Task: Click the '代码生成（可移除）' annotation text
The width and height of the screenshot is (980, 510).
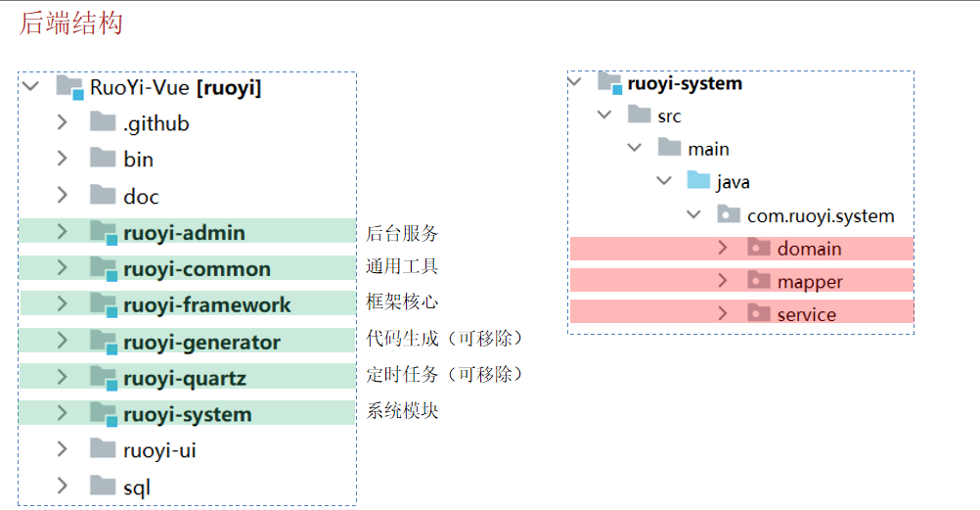Action: pyautogui.click(x=444, y=339)
